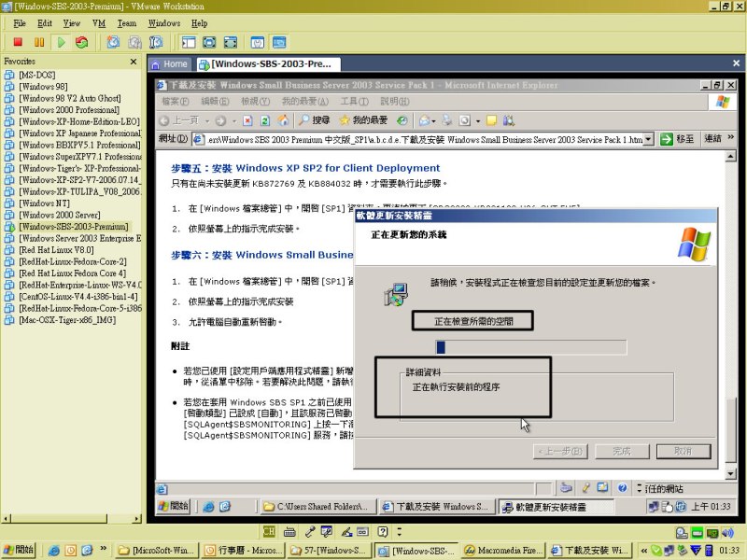
Task: Open the Windows menu
Action: point(164,23)
